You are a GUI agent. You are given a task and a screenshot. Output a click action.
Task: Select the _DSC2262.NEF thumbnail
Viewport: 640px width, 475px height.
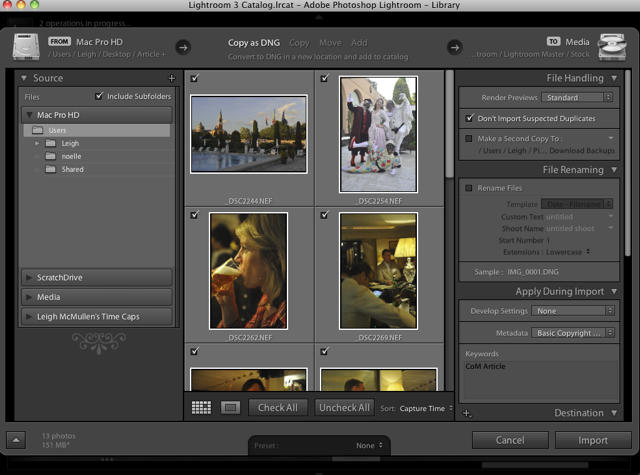coord(248,270)
